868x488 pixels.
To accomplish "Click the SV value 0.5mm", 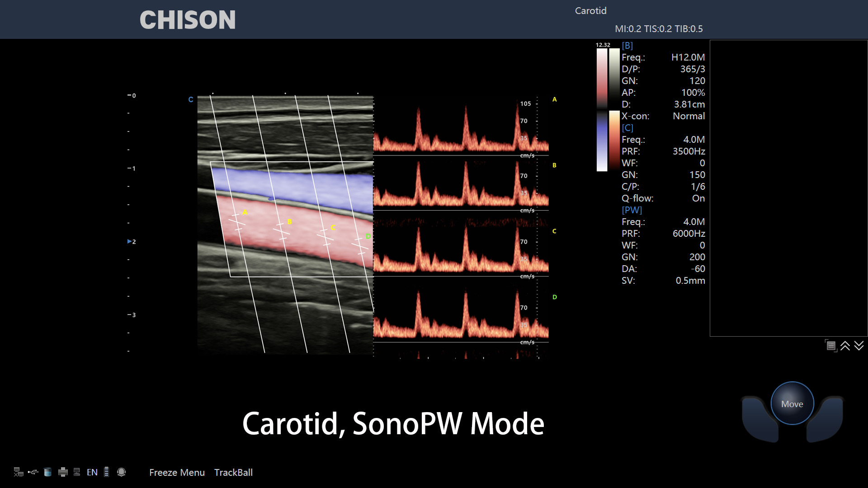I will point(690,281).
